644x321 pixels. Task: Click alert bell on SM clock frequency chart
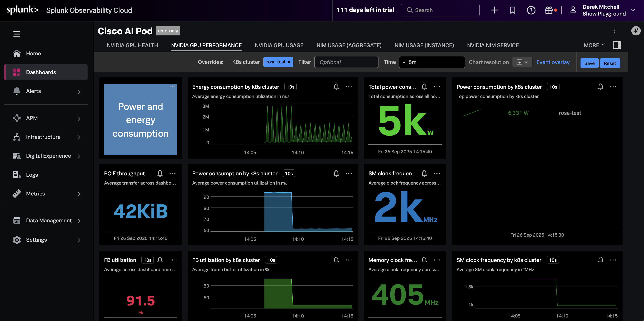pos(424,173)
